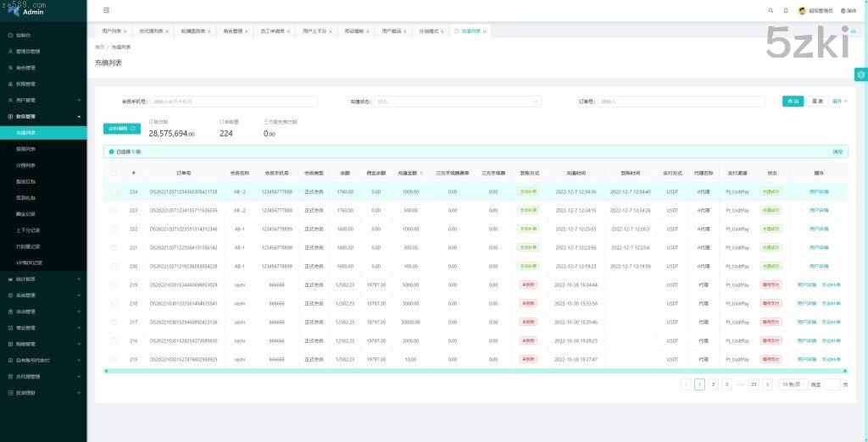
Task: Check the select-all checkbox in table header
Action: tap(114, 173)
